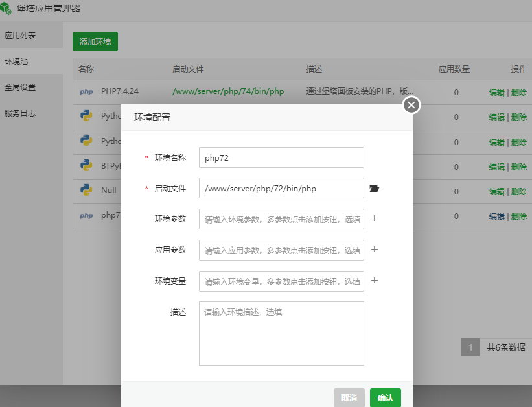The height and width of the screenshot is (407, 532).
Task: Click 编辑 in the BTPyt row
Action: click(497, 167)
